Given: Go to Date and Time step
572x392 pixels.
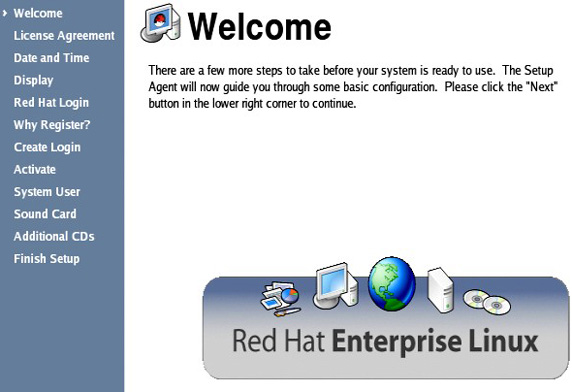Looking at the screenshot, I should (51, 58).
